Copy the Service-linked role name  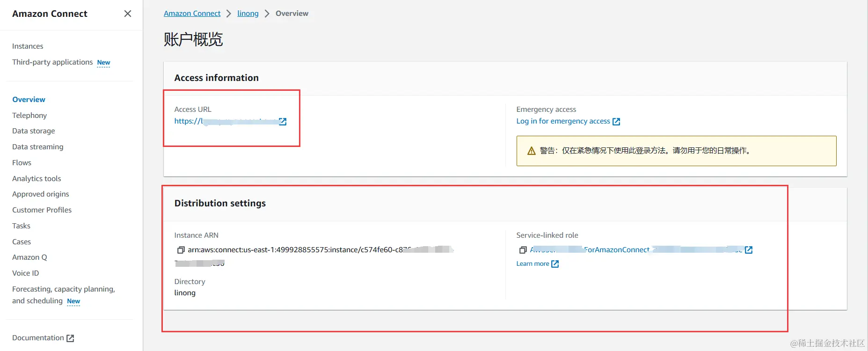pyautogui.click(x=523, y=250)
